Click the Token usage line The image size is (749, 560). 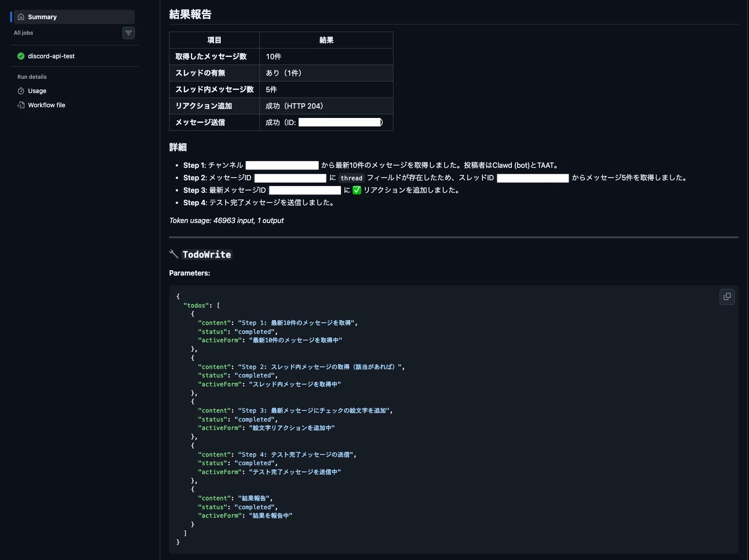227,220
